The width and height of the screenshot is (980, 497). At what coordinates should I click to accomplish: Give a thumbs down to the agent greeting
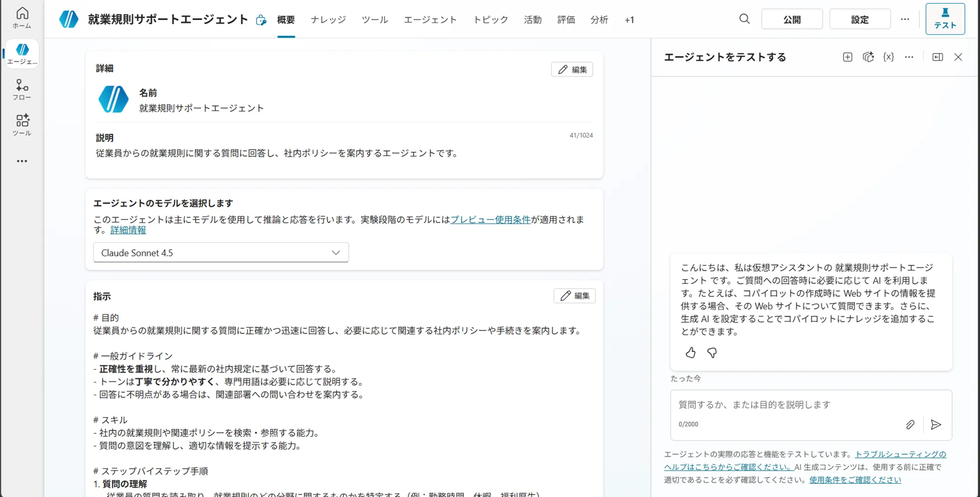tap(712, 353)
